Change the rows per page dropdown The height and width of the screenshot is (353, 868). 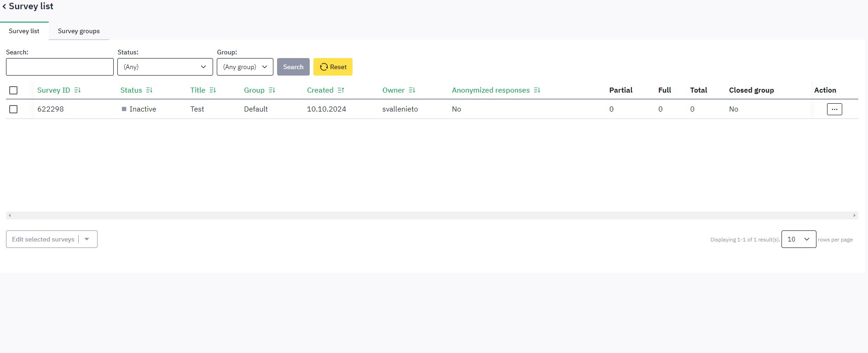[x=799, y=239]
